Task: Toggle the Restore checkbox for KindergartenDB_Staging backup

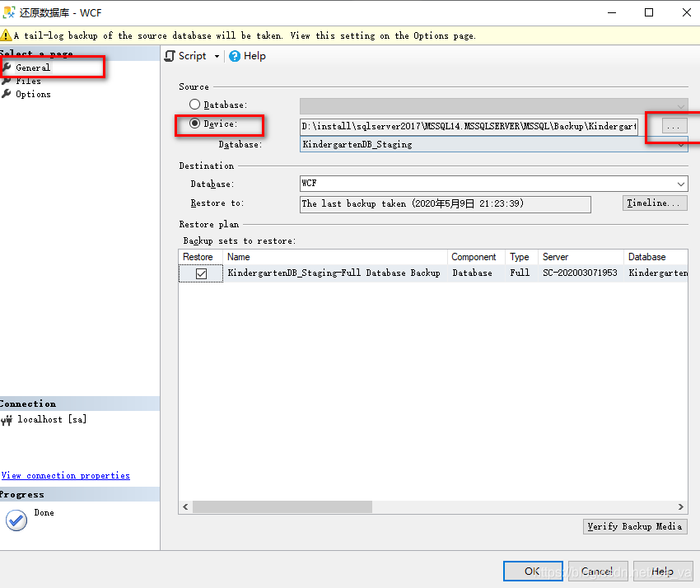Action: pyautogui.click(x=201, y=273)
